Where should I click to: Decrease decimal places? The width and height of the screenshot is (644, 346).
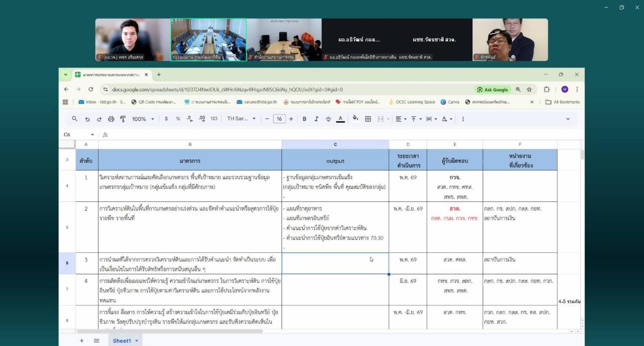(x=190, y=119)
